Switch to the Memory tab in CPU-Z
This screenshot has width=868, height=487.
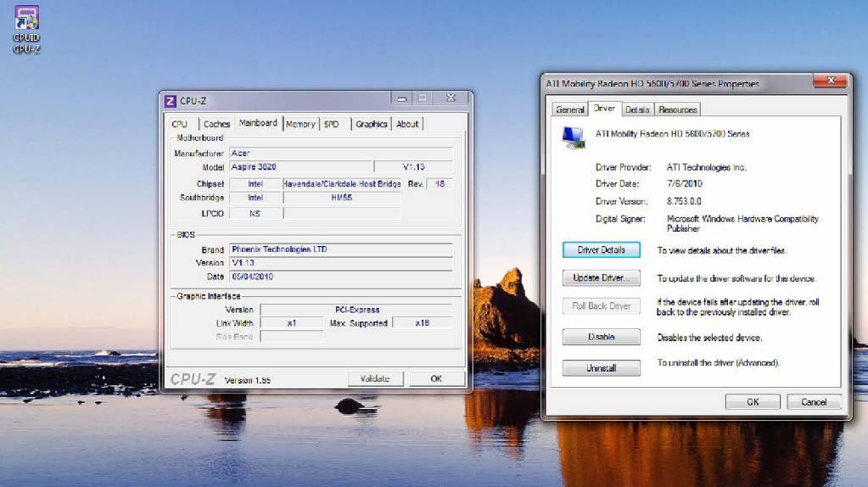(x=300, y=124)
